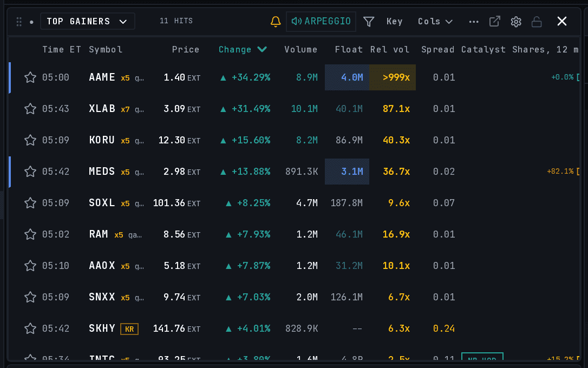This screenshot has height=368, width=588.
Task: Open the settings gear icon
Action: pyautogui.click(x=516, y=22)
